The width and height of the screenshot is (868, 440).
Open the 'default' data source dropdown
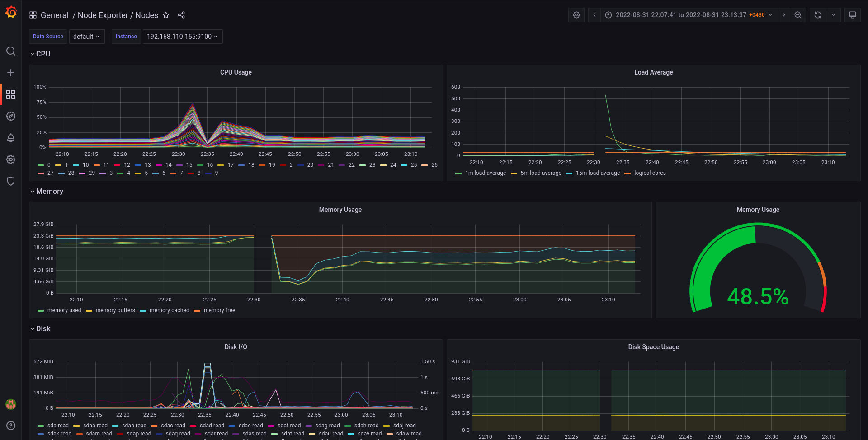tap(87, 37)
